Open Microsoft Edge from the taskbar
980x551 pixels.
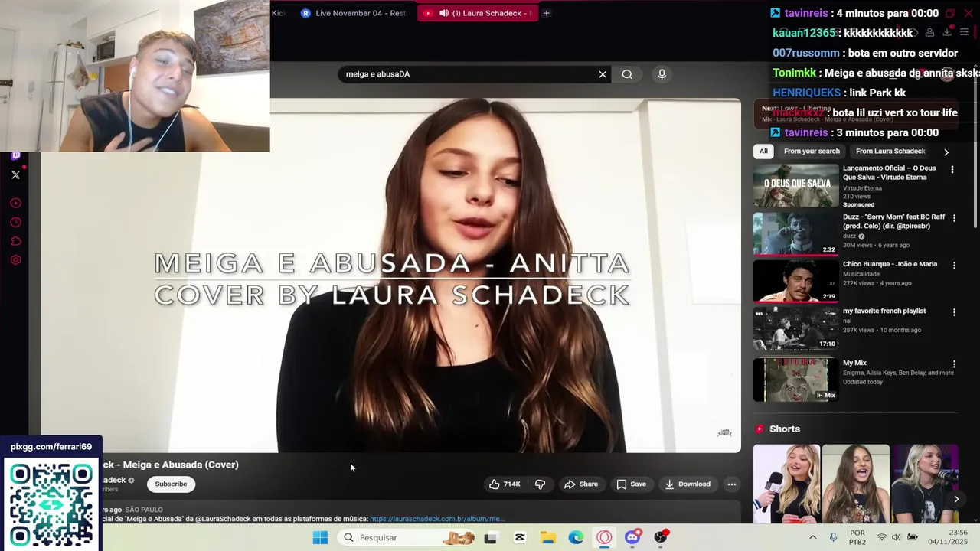tap(576, 537)
